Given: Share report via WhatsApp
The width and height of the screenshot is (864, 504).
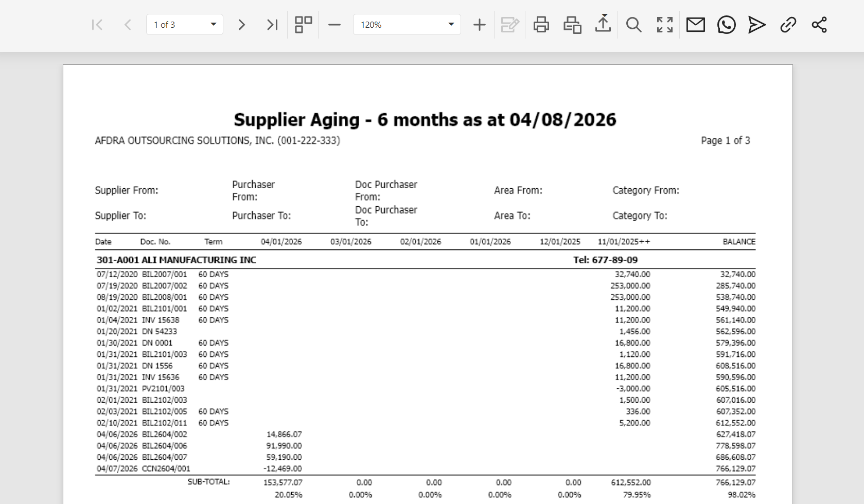Looking at the screenshot, I should click(x=726, y=25).
